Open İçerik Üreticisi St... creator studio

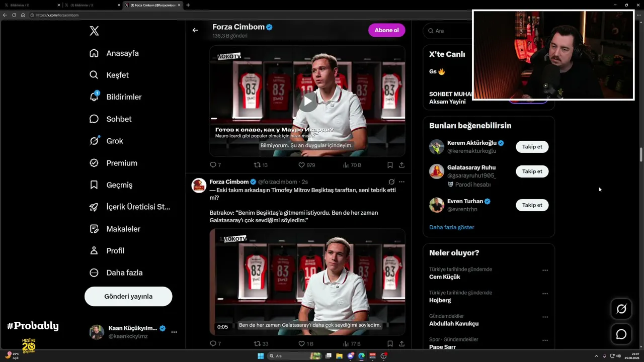[129, 207]
